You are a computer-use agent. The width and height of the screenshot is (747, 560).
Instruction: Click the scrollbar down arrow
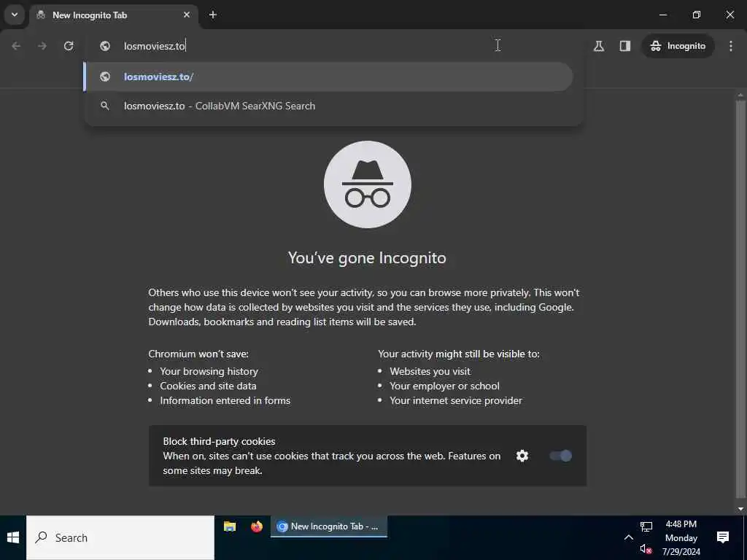click(x=740, y=509)
